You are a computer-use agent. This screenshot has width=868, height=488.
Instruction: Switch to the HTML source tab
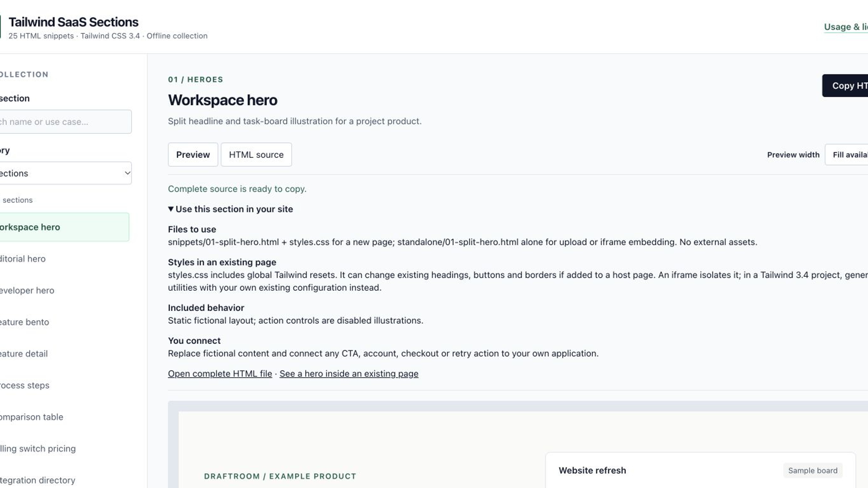(256, 155)
